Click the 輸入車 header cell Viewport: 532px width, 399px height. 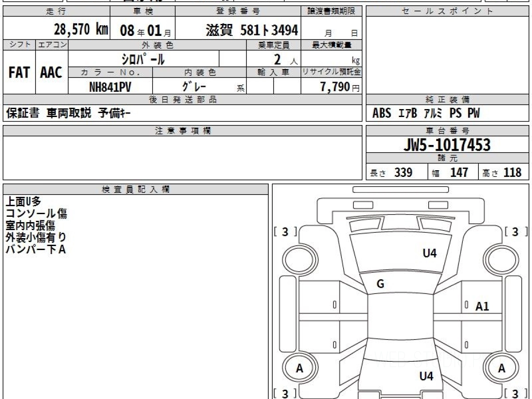coord(274,72)
